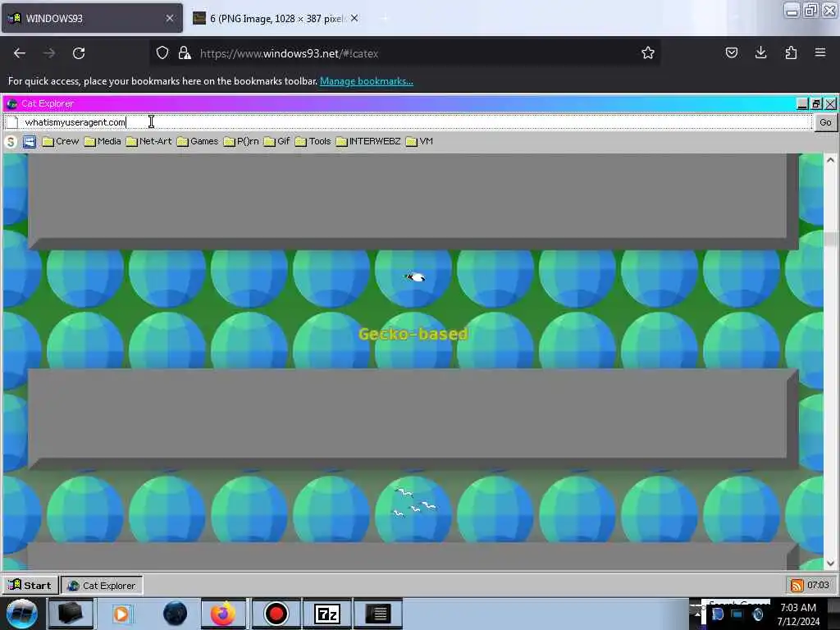840x630 pixels.
Task: Click the page icon beside the Cat Explorer address
Action: point(12,122)
